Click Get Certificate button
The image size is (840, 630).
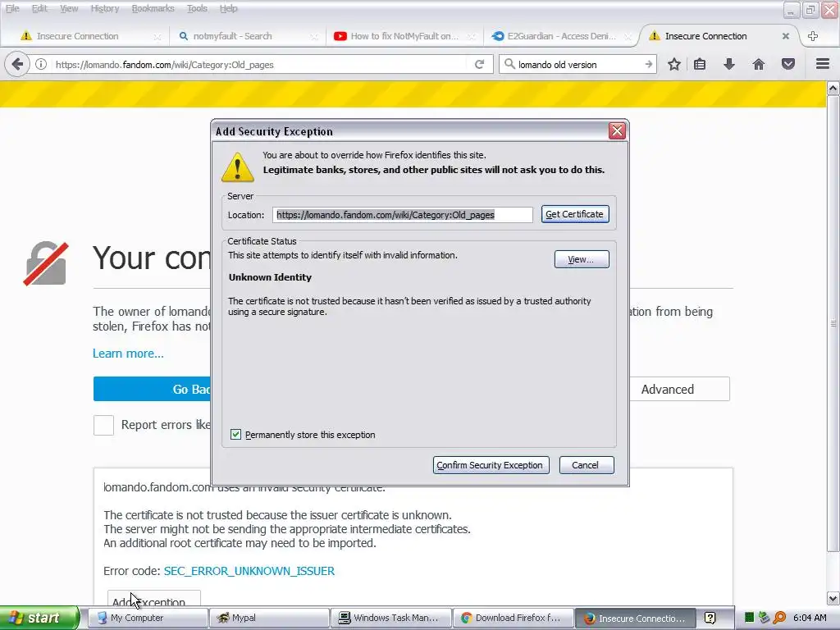tap(575, 214)
